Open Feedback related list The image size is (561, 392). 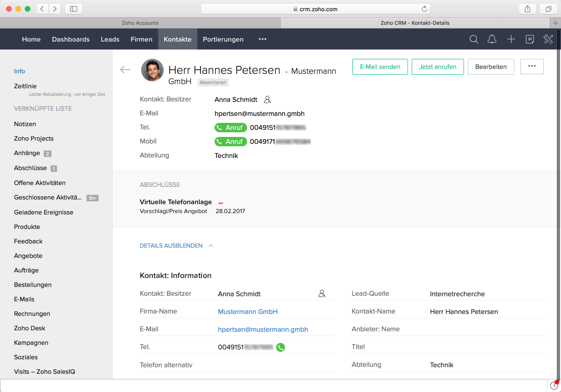[x=28, y=241]
